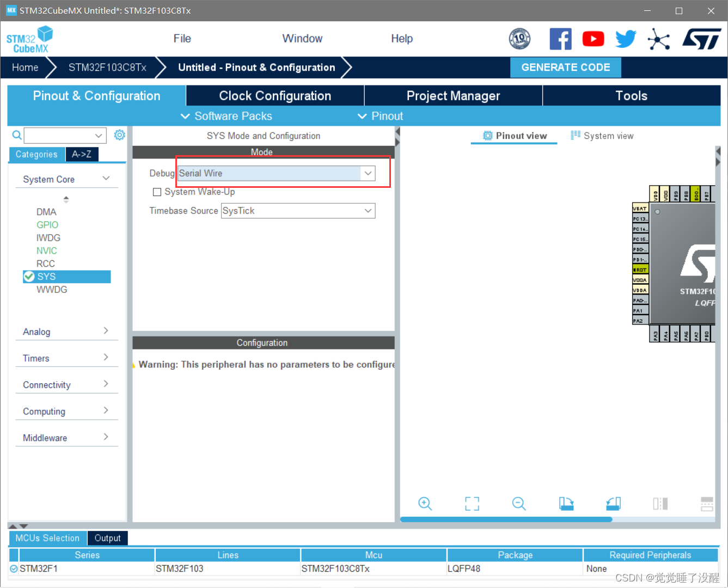Click the GENERATE CODE button
Viewport: 728px width, 588px height.
tap(565, 68)
